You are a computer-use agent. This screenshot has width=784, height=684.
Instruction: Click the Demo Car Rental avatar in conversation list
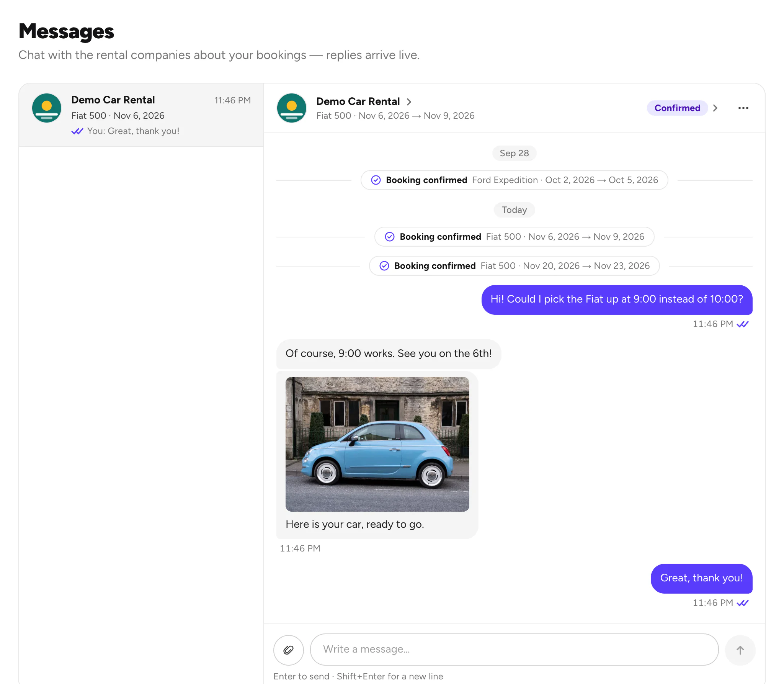[x=47, y=108]
